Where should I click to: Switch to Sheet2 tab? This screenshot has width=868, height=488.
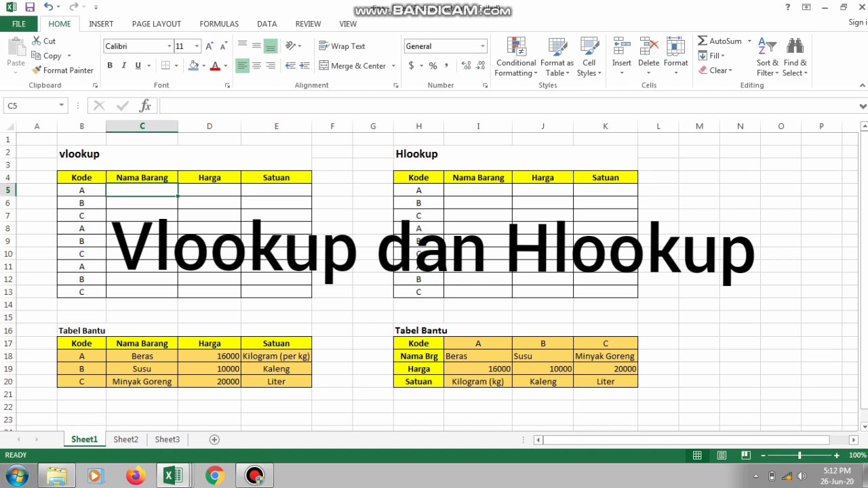click(x=126, y=439)
